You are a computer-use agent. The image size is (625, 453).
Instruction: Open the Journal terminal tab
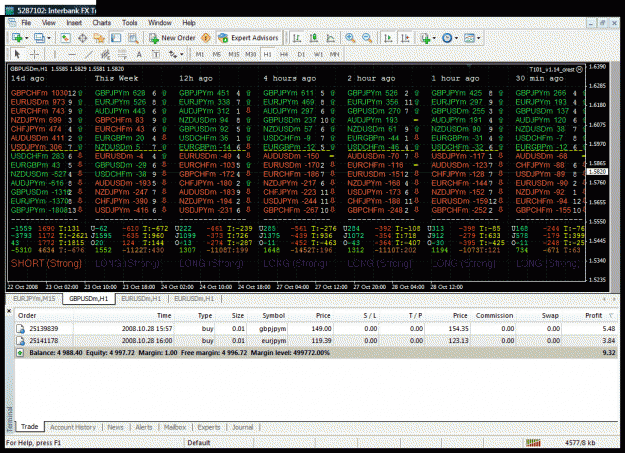(242, 427)
